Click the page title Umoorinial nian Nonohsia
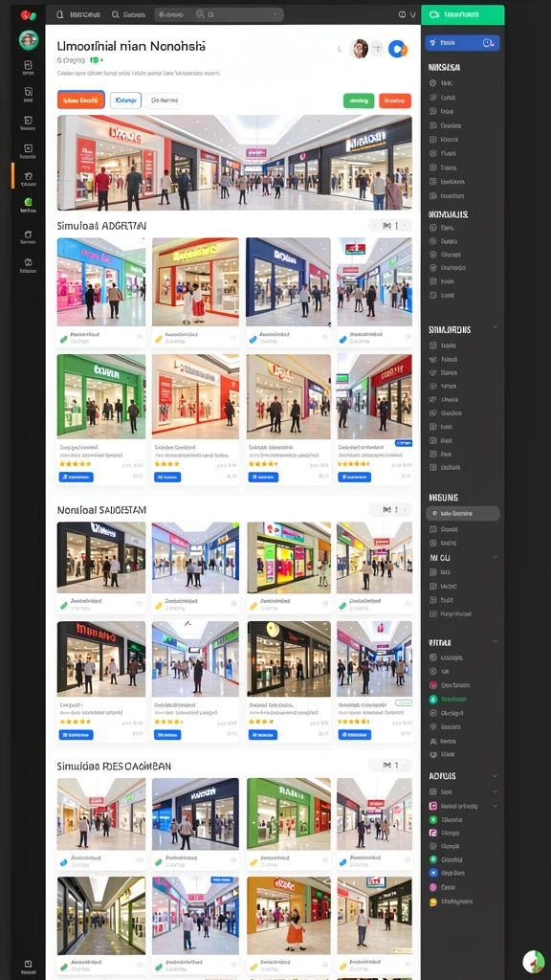This screenshot has height=980, width=551. coord(131,46)
